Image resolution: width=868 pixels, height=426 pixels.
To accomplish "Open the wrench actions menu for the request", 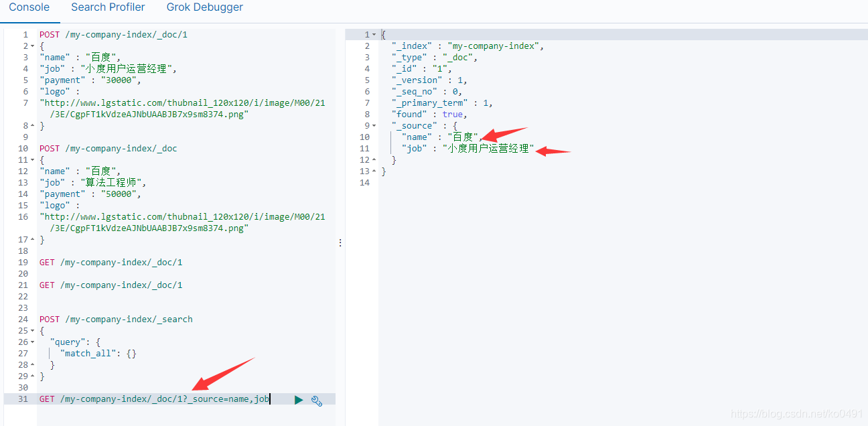I will [x=317, y=401].
